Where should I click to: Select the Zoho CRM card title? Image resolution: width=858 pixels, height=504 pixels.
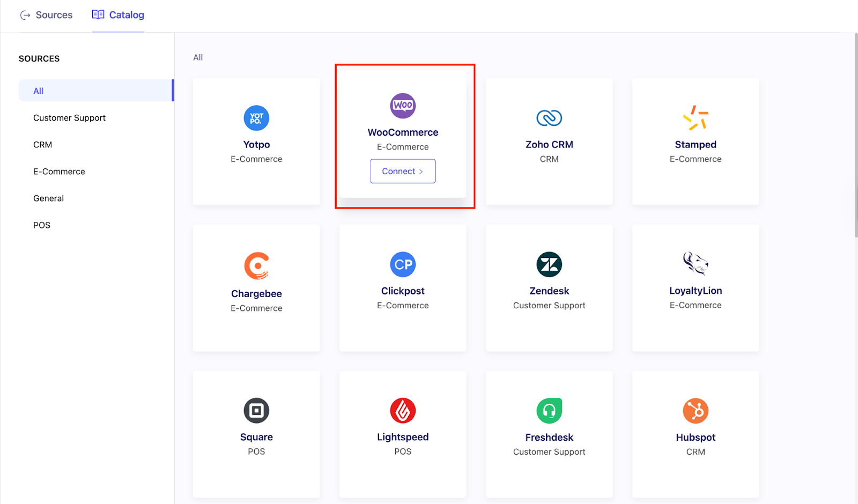coord(549,144)
